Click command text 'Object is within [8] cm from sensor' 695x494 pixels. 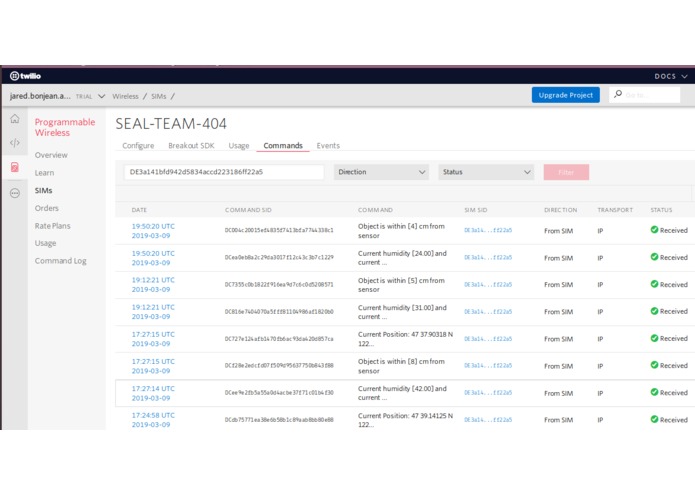pyautogui.click(x=401, y=366)
